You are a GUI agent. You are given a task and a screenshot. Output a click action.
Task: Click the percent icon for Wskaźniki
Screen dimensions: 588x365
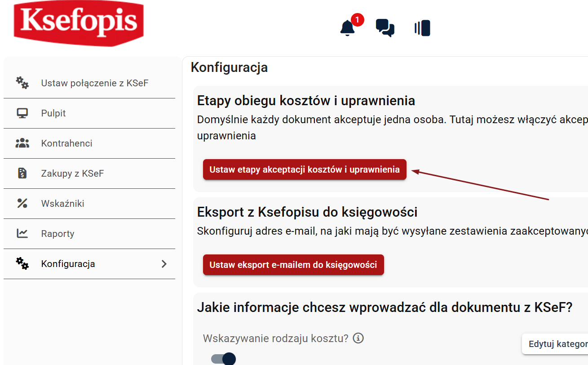[22, 204]
